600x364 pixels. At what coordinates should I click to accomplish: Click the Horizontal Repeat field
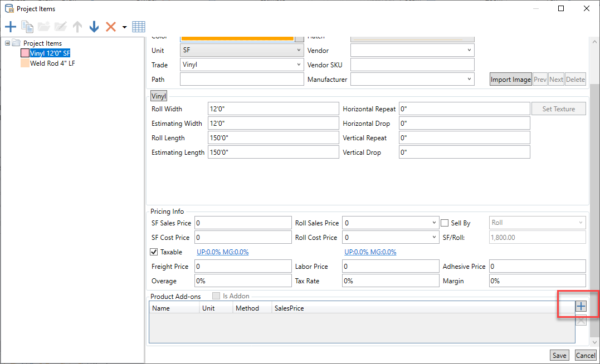pos(465,109)
